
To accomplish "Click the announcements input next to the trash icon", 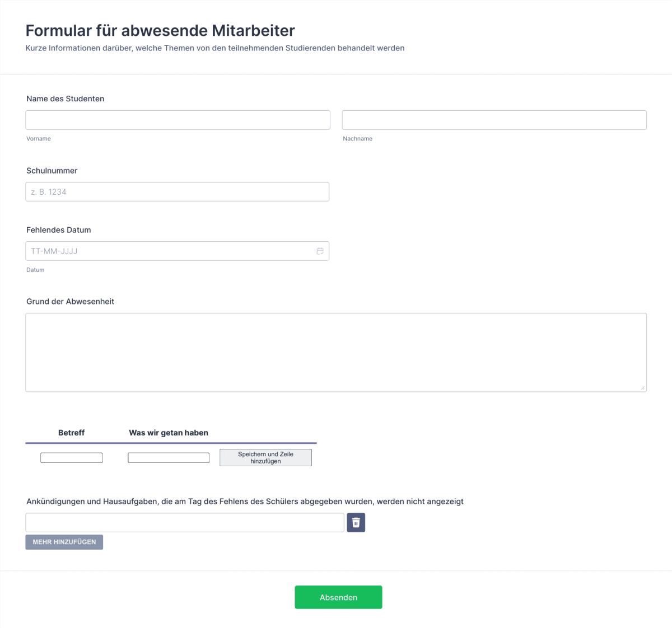I will tap(185, 522).
